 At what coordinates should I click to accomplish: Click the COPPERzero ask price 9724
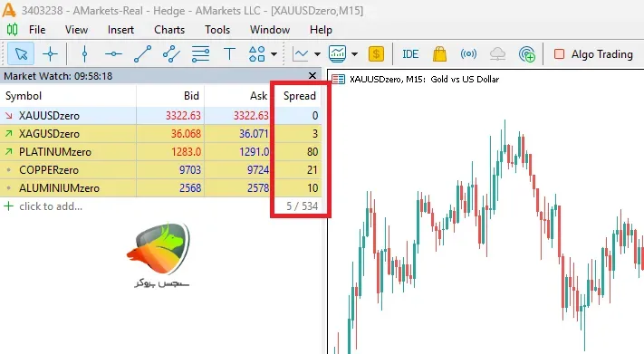(x=257, y=170)
